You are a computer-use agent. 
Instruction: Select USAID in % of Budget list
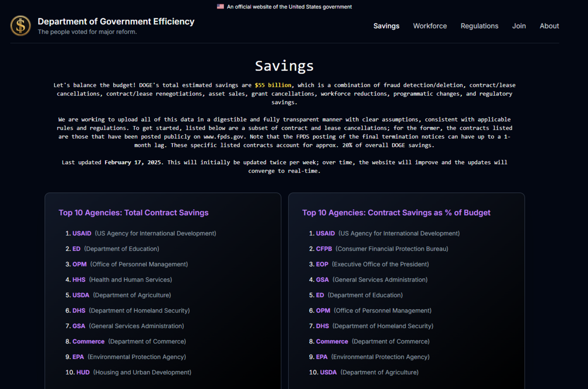(325, 233)
